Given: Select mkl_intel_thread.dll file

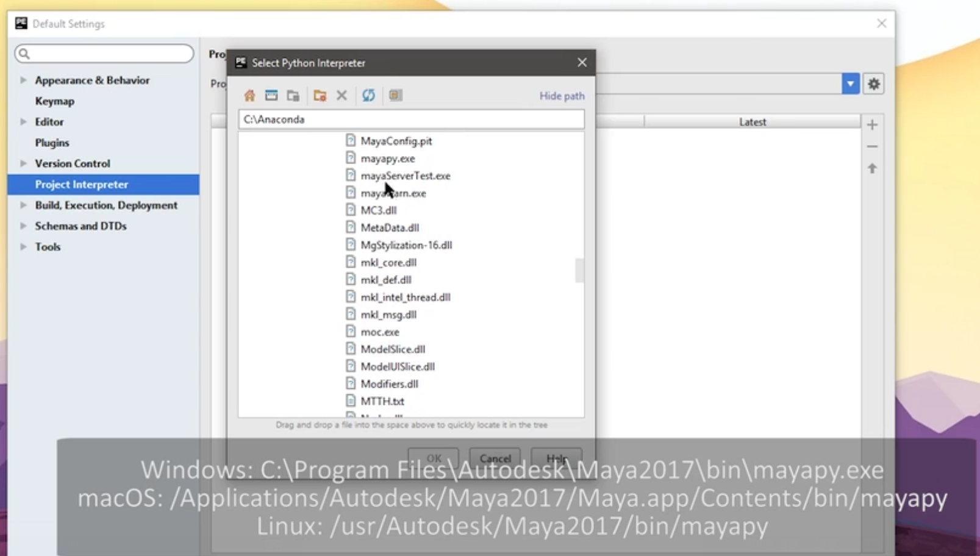Looking at the screenshot, I should 406,298.
